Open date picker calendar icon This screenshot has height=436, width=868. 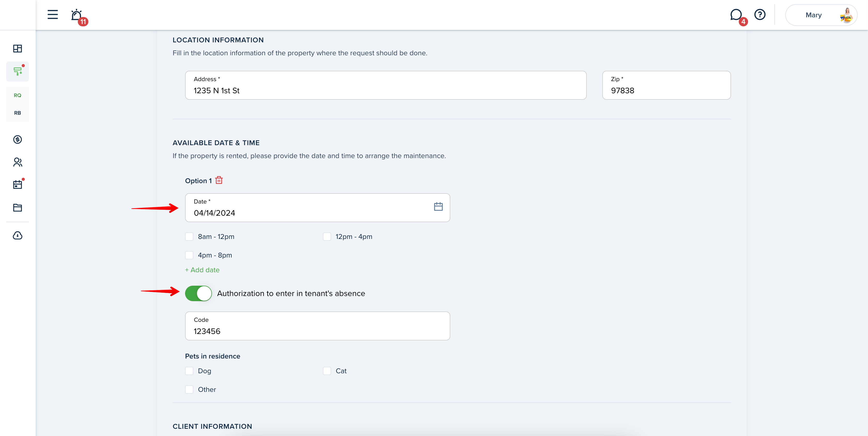[438, 206]
